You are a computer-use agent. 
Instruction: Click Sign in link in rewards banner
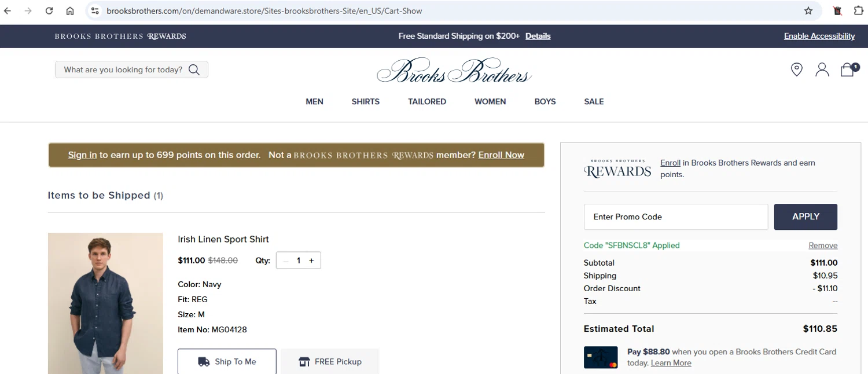tap(82, 155)
